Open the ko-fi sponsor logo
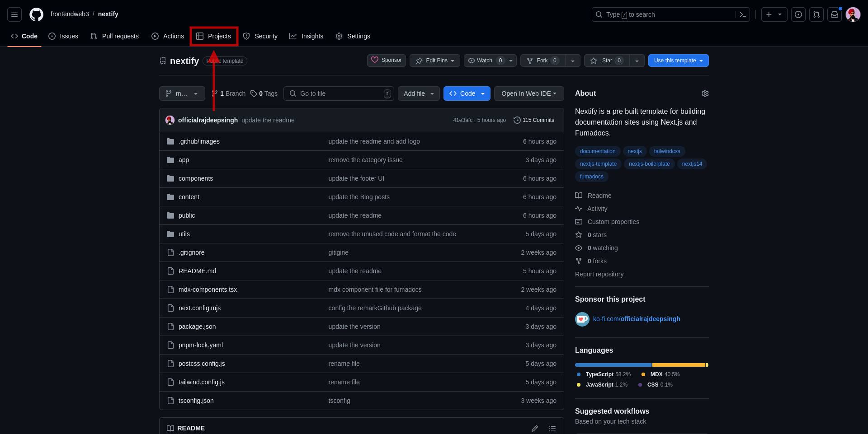868x434 pixels. (582, 319)
